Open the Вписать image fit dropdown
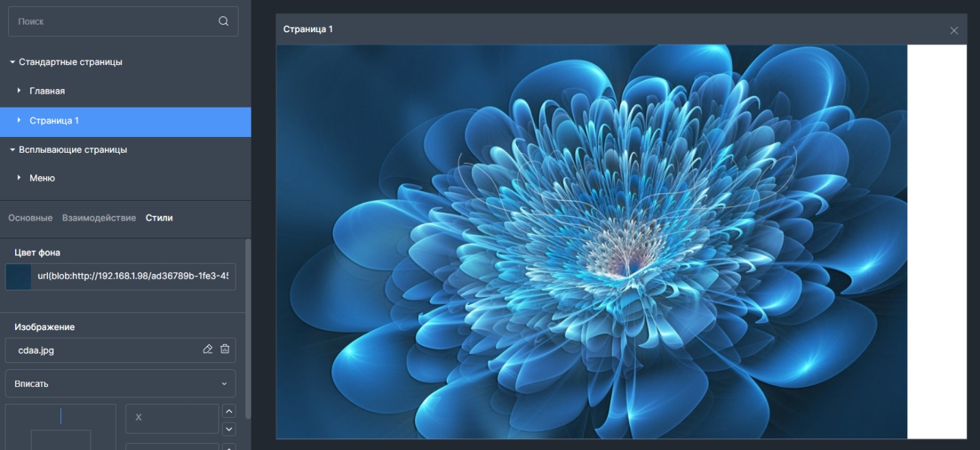 (121, 384)
